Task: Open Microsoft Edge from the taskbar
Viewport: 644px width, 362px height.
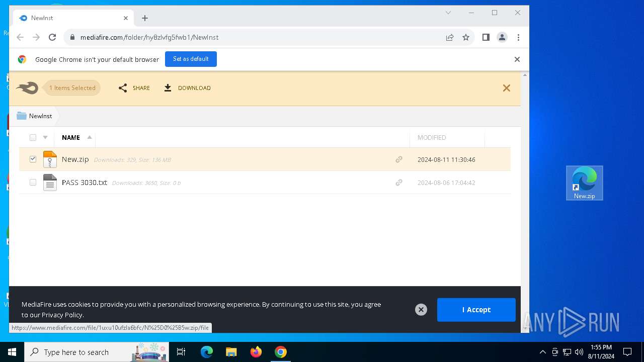Action: [207, 352]
